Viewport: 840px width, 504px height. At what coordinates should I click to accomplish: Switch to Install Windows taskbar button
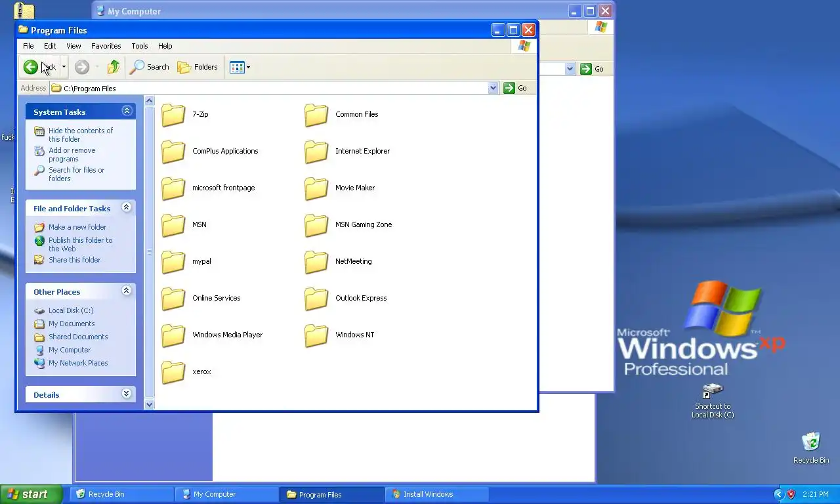pyautogui.click(x=438, y=494)
